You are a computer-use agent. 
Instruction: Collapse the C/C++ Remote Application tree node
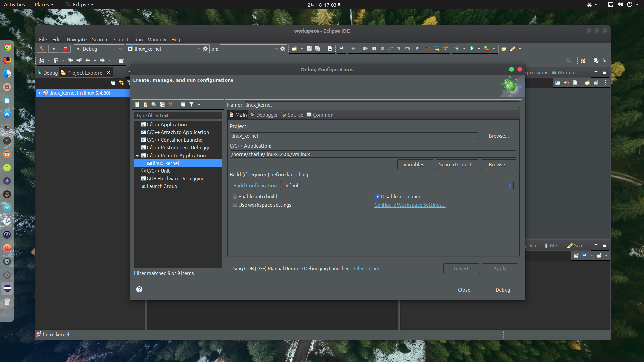(x=137, y=156)
